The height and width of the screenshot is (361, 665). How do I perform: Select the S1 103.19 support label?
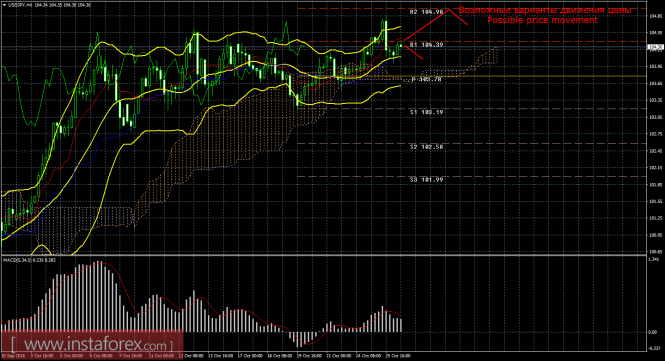426,112
